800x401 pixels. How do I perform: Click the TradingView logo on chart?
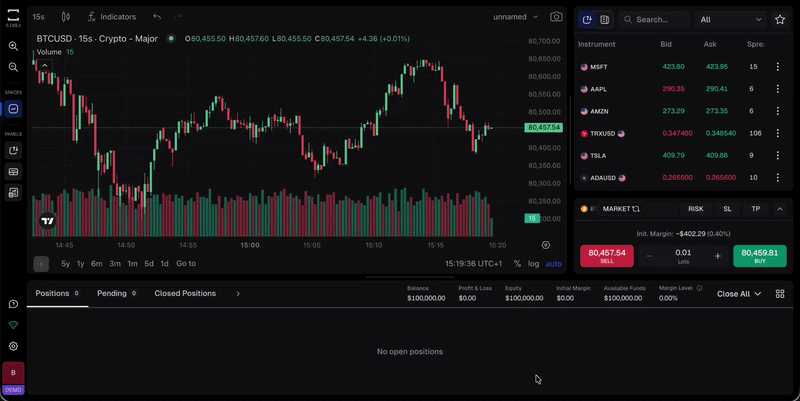47,221
